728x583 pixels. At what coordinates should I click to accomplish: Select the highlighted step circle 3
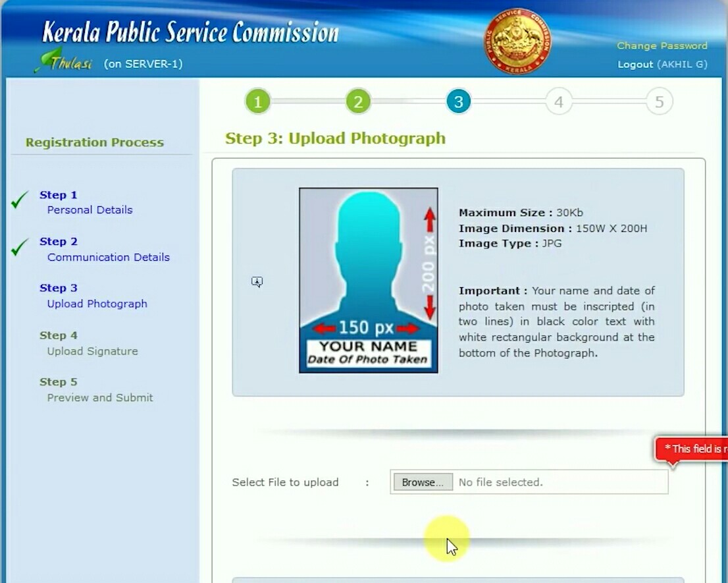click(x=458, y=101)
